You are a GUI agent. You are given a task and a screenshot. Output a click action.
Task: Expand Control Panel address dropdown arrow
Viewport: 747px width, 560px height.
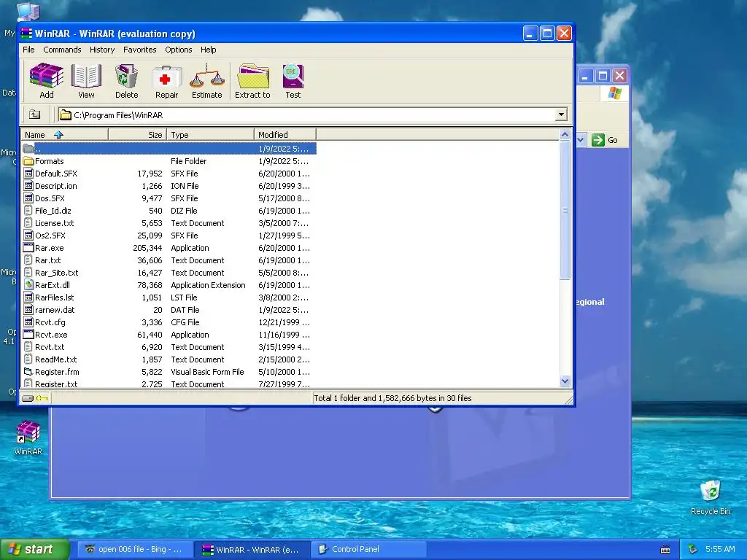[x=581, y=140]
